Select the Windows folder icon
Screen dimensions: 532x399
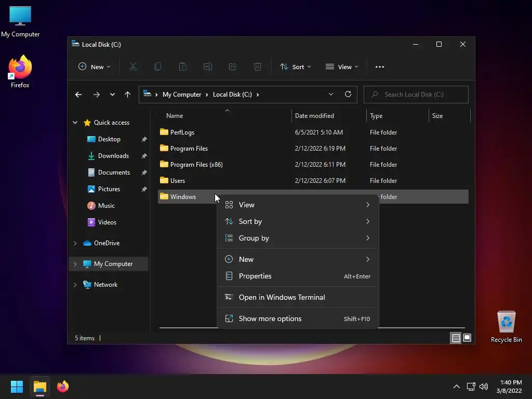tap(164, 196)
